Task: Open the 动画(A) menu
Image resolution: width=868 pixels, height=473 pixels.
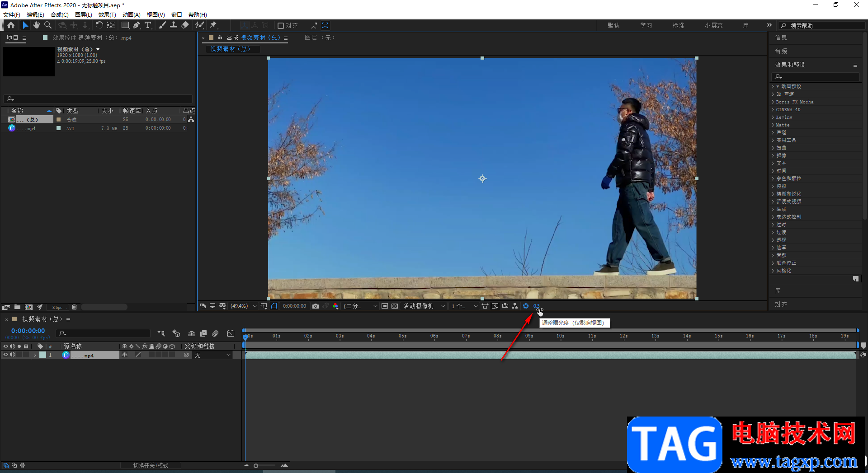Action: coord(132,15)
